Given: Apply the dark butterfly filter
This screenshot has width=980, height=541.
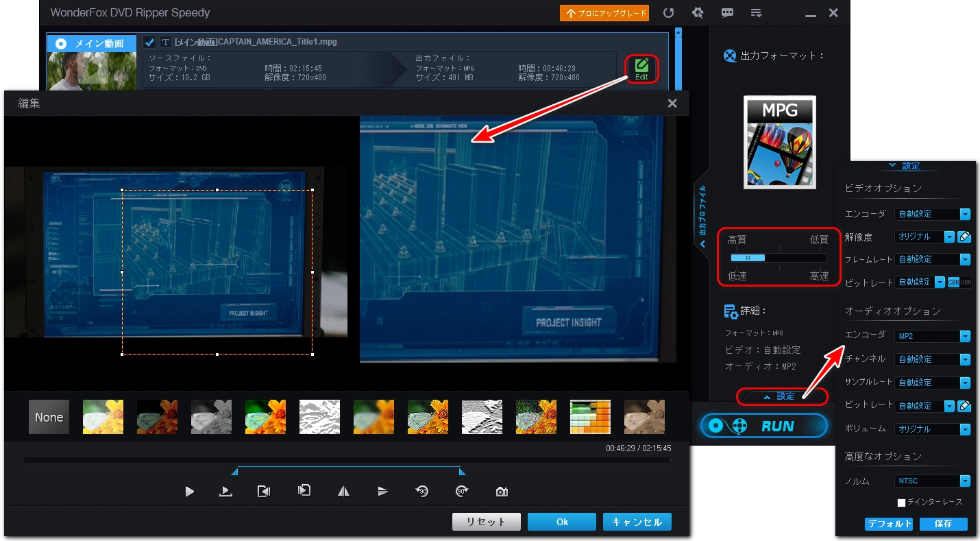Looking at the screenshot, I should (x=157, y=417).
